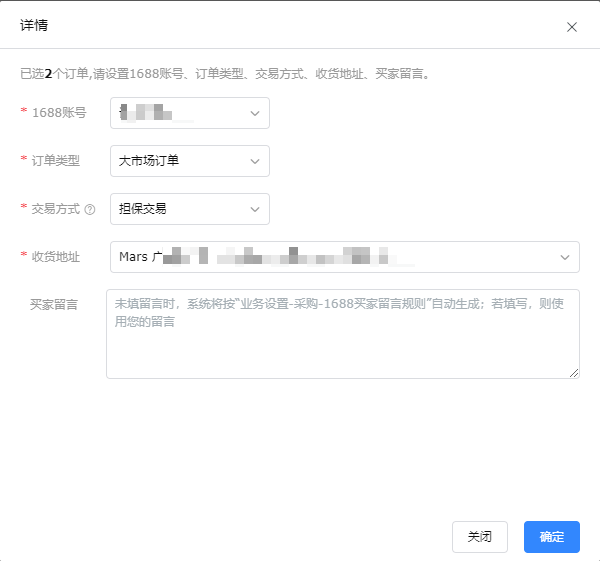Click the help icon beside 交易方式
The height and width of the screenshot is (561, 600).
click(x=90, y=210)
